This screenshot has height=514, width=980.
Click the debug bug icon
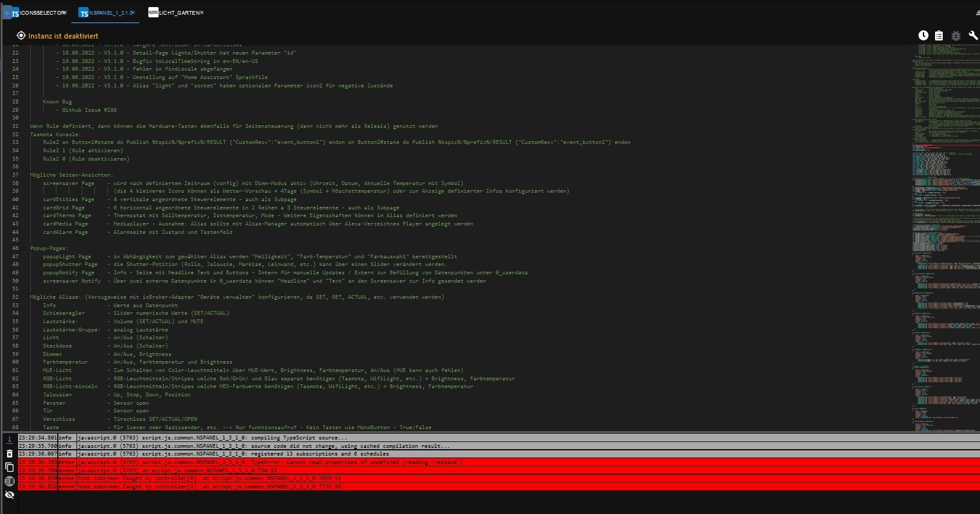click(956, 36)
